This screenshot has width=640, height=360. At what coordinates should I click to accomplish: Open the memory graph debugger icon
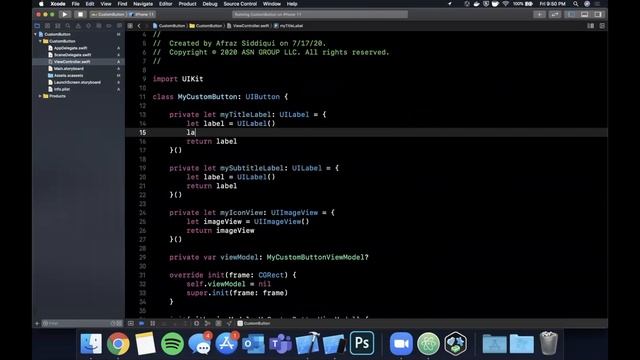pos(207,323)
